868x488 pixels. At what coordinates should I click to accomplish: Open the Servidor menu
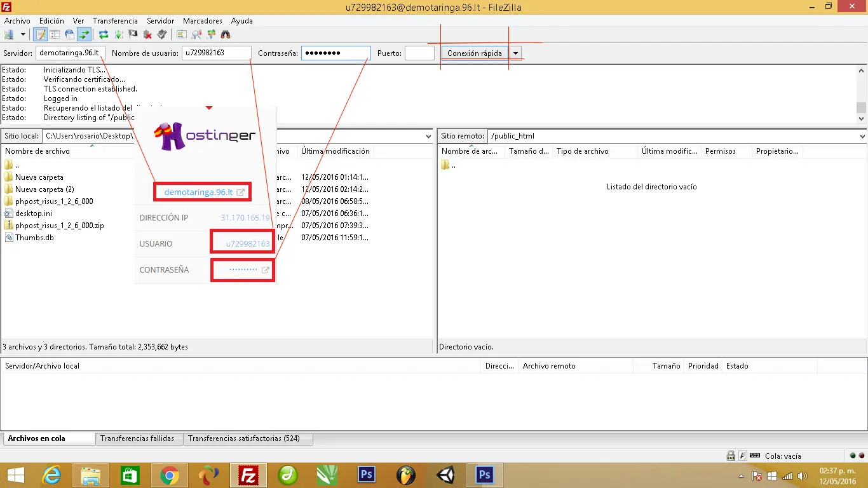pos(160,21)
